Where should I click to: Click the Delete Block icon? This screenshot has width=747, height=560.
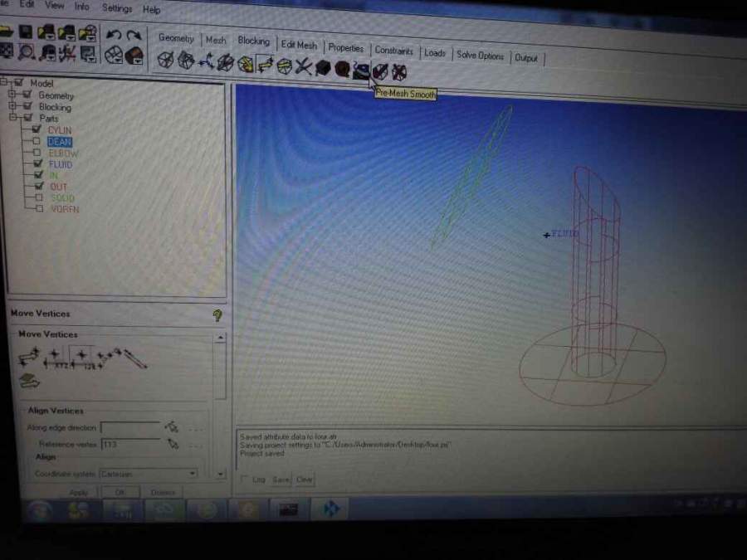(x=399, y=72)
